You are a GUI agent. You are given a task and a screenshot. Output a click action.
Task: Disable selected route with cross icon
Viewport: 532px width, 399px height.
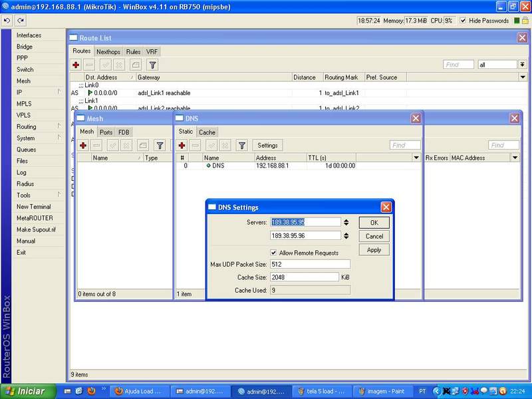click(x=119, y=65)
